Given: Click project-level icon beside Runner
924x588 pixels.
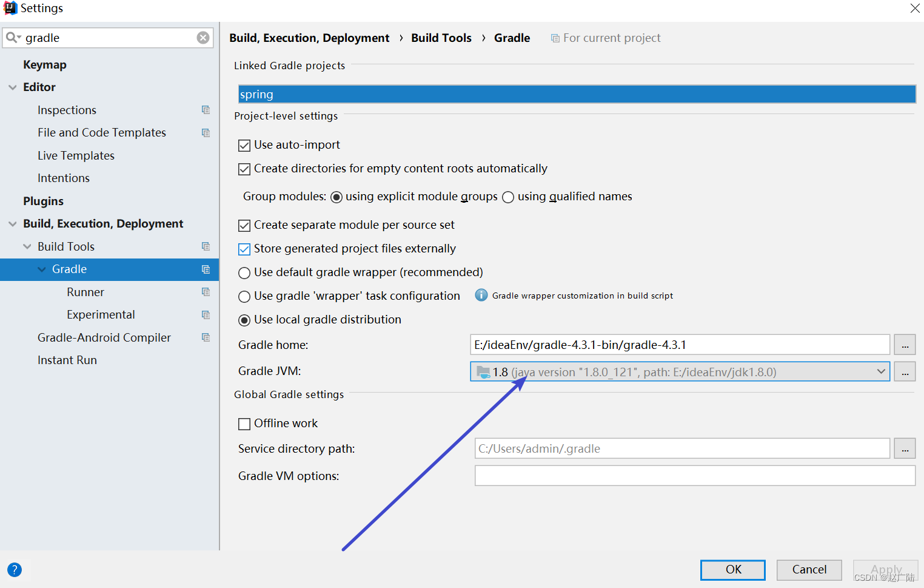Looking at the screenshot, I should click(206, 292).
